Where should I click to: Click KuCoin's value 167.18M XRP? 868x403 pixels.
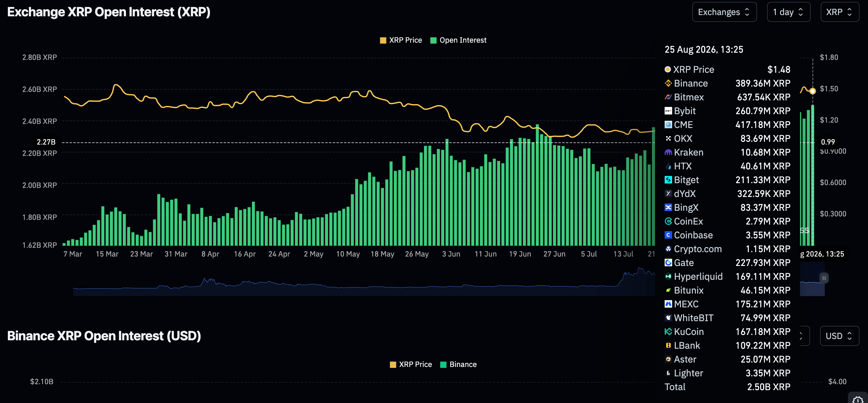click(x=762, y=332)
